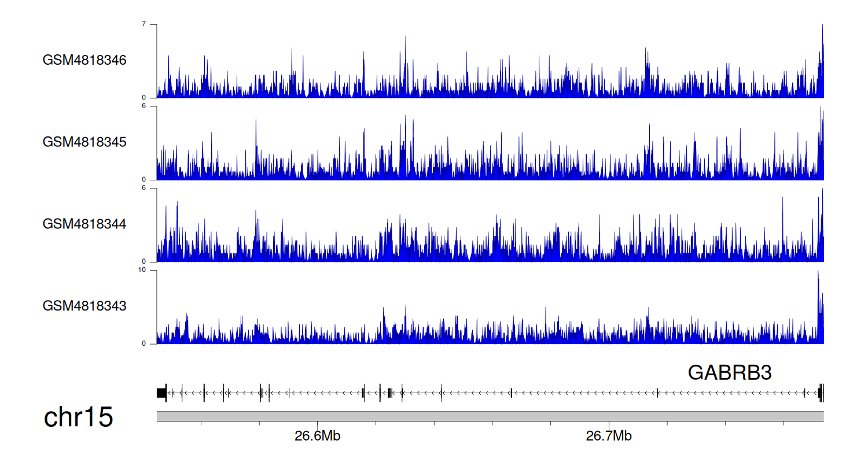Click the y-axis maximum value 10 on GSM4818343
868x451 pixels.
151,270
